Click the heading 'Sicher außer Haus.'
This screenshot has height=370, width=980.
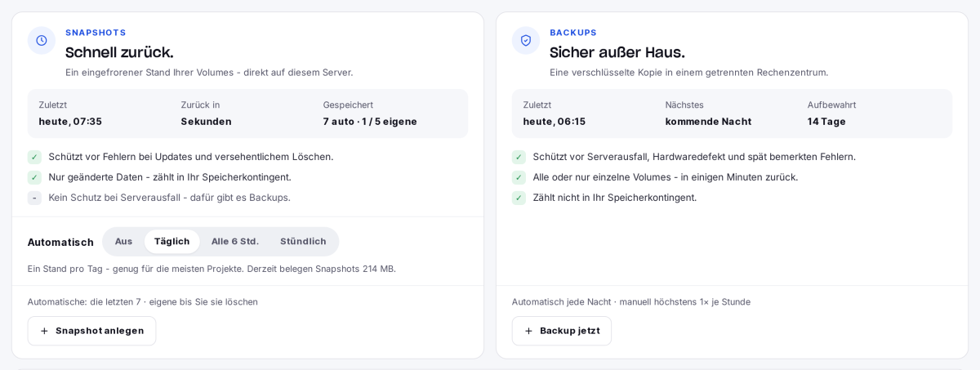click(x=617, y=52)
